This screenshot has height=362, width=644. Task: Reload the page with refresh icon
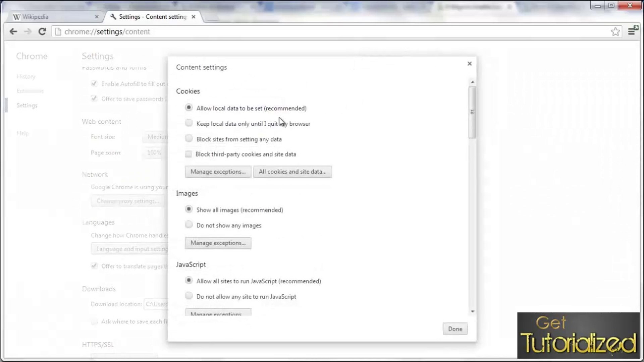pos(42,32)
